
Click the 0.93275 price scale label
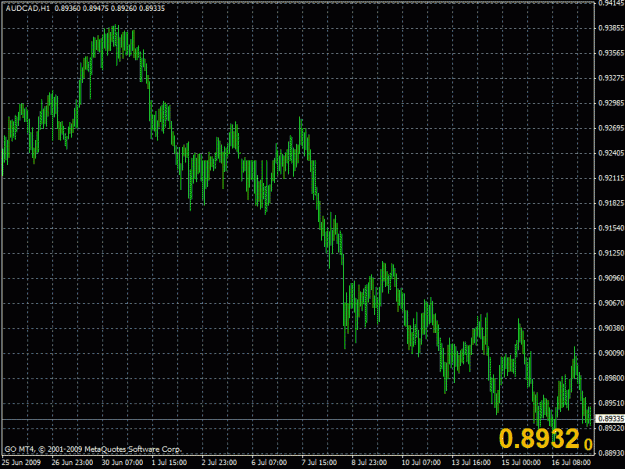[611, 78]
